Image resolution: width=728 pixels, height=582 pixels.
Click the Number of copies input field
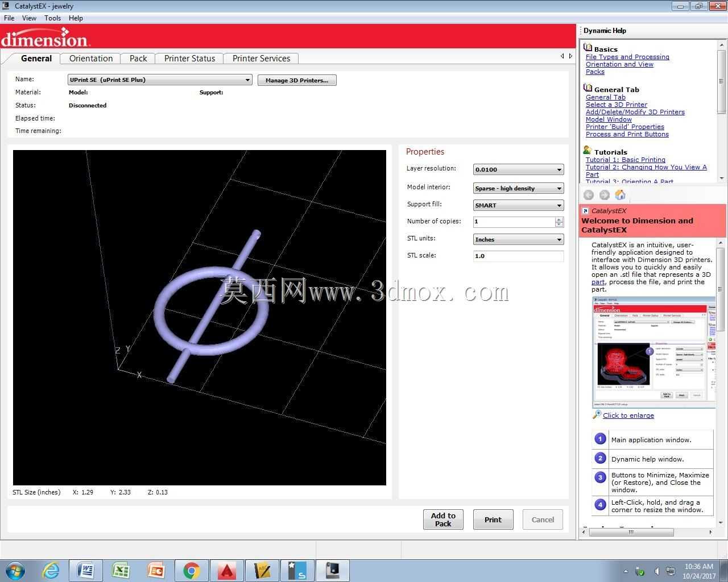[x=514, y=222]
